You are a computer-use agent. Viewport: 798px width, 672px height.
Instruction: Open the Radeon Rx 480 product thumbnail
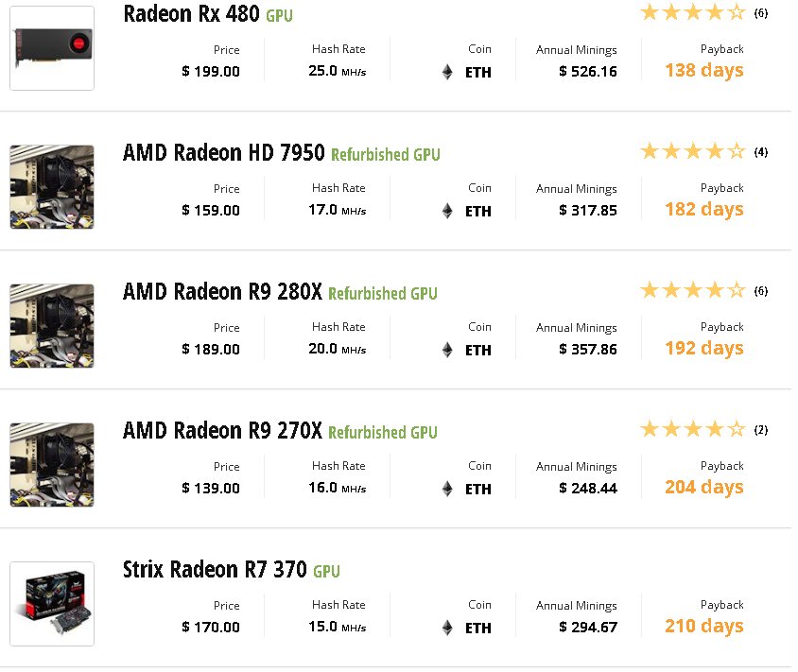coord(52,48)
